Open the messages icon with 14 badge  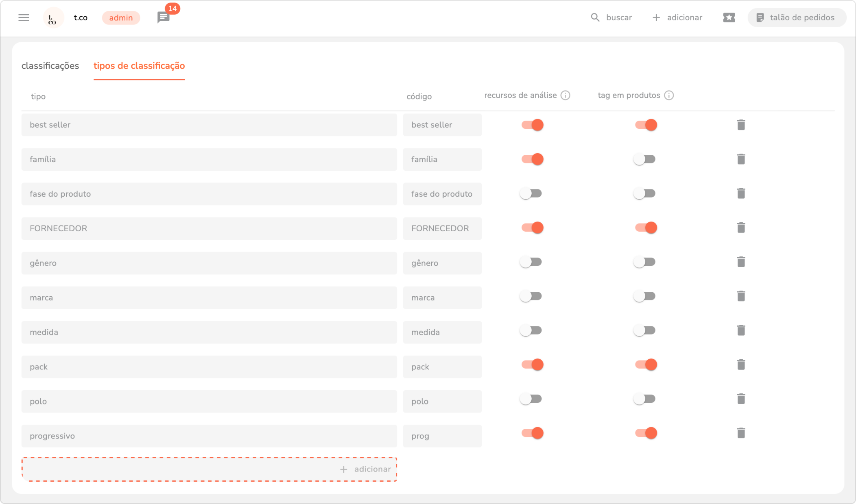164,17
